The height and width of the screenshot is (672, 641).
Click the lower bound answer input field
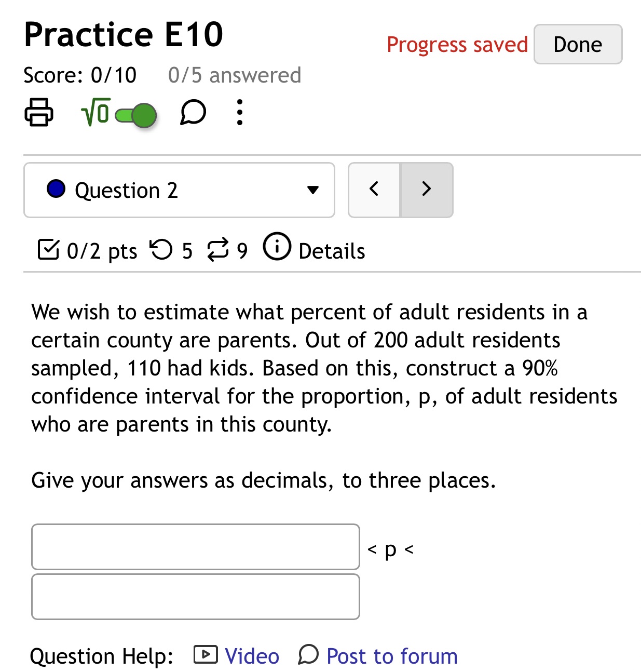tap(196, 546)
